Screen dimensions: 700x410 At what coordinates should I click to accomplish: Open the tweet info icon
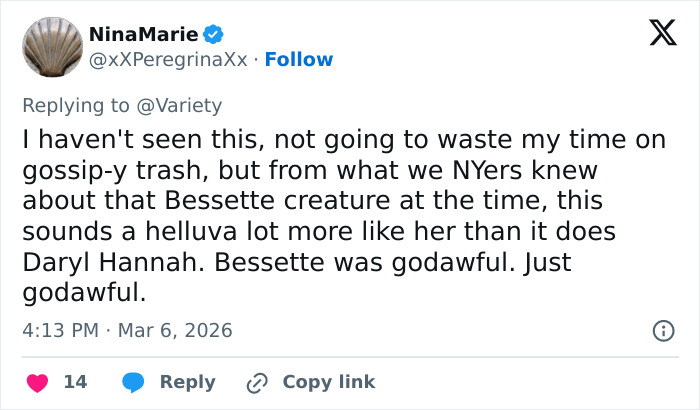point(662,330)
